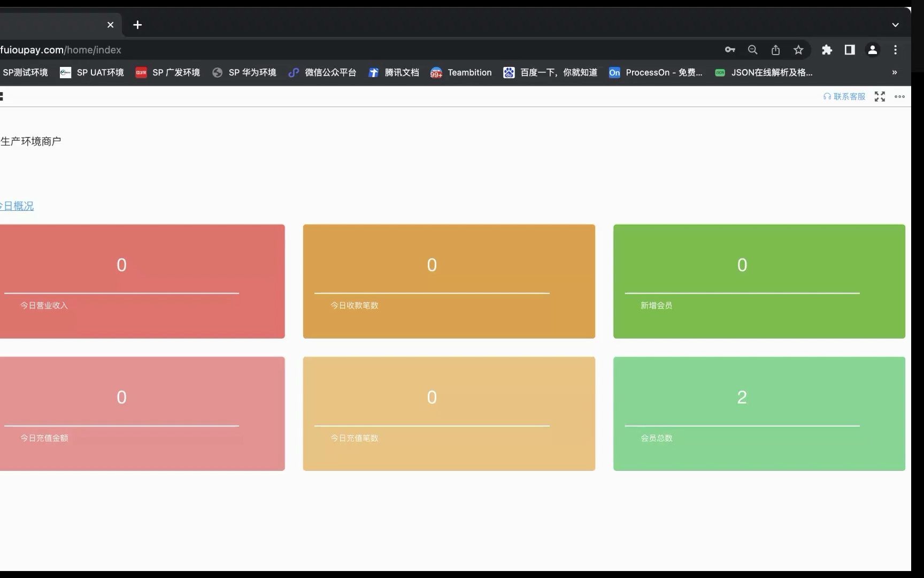Open the ProcessOn bookmark
Viewport: 924px width, 578px height.
coord(656,72)
